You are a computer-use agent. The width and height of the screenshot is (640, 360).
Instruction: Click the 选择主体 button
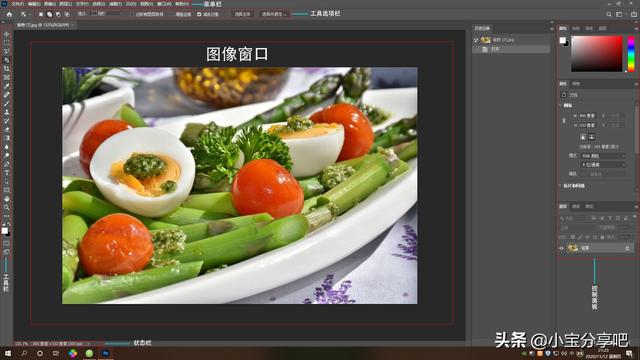242,14
